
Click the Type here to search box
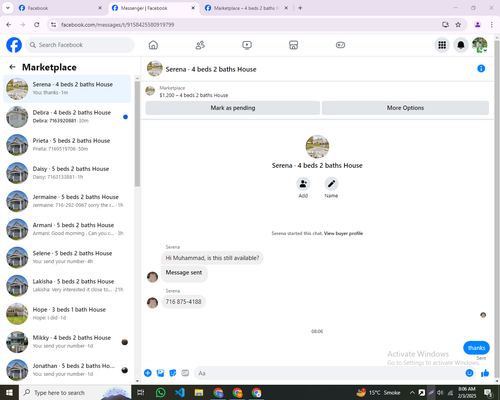[x=75, y=393]
